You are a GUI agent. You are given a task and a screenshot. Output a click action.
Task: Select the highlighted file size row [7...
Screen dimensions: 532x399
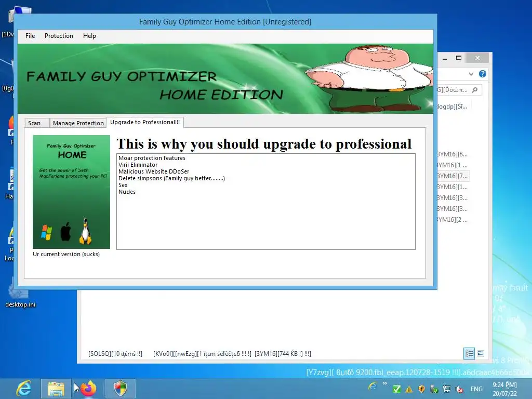click(453, 176)
